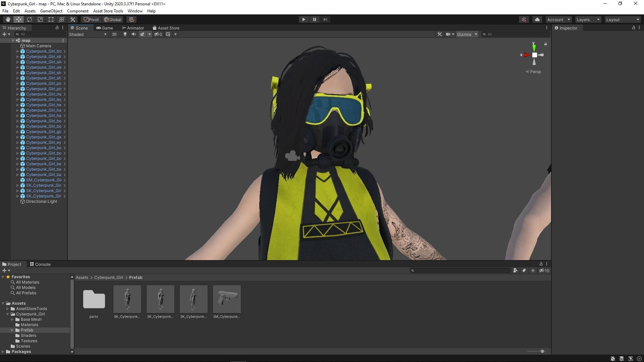Open custom editor tools

(72, 19)
